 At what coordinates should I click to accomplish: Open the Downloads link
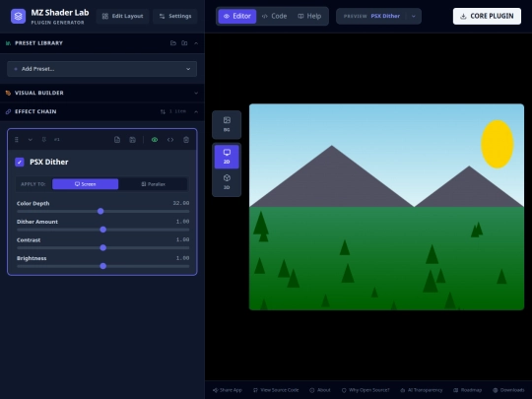[508, 390]
